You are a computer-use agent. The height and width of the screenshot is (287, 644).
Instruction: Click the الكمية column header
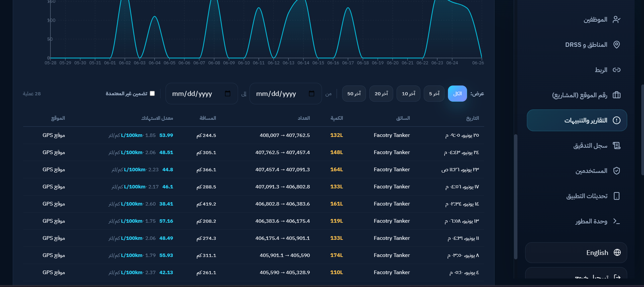tap(336, 118)
